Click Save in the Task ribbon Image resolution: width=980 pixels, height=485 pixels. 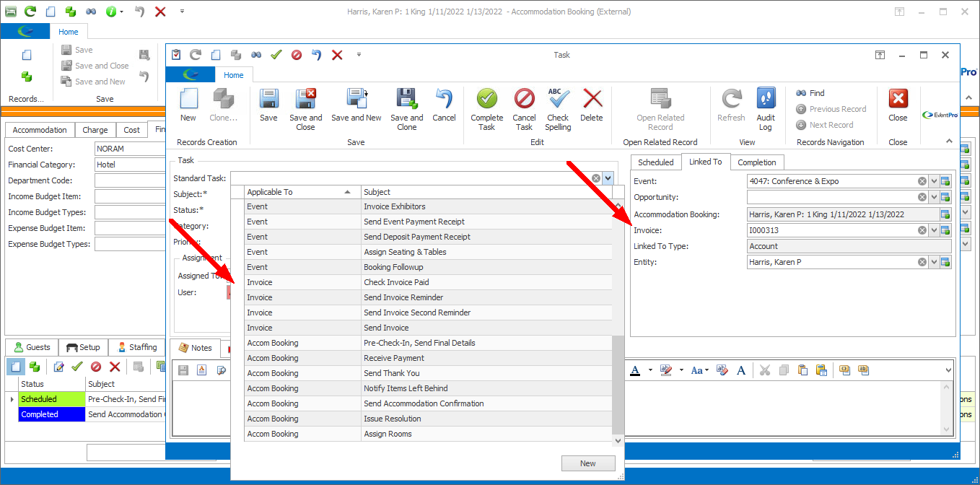point(268,105)
